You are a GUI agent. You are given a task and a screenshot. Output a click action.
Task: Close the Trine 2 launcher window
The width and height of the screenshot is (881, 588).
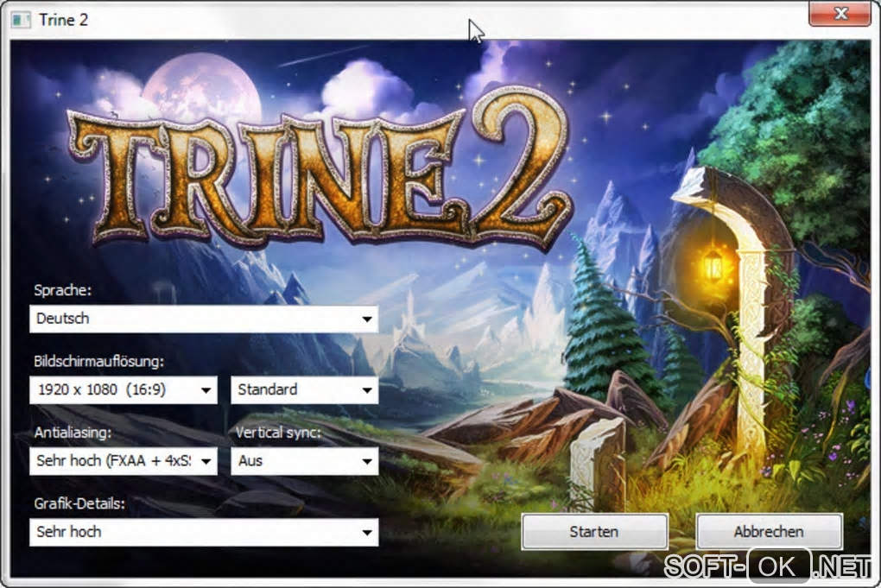click(840, 13)
